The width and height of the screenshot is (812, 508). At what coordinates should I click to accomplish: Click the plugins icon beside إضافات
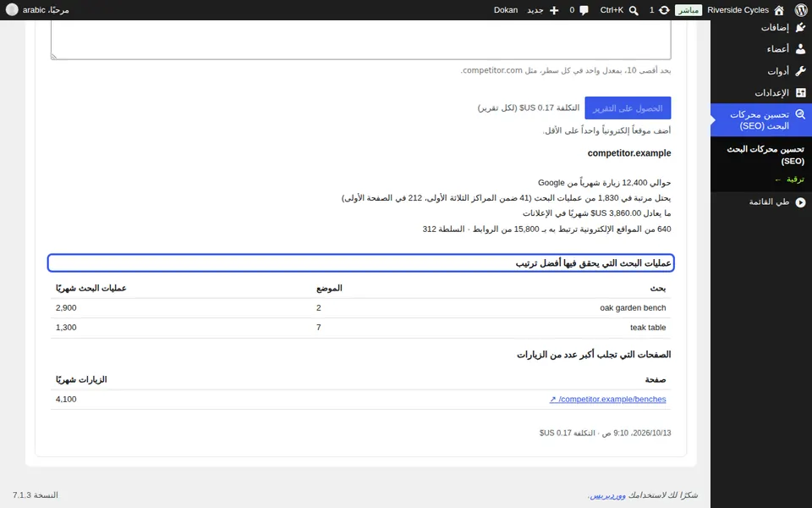pos(801,27)
